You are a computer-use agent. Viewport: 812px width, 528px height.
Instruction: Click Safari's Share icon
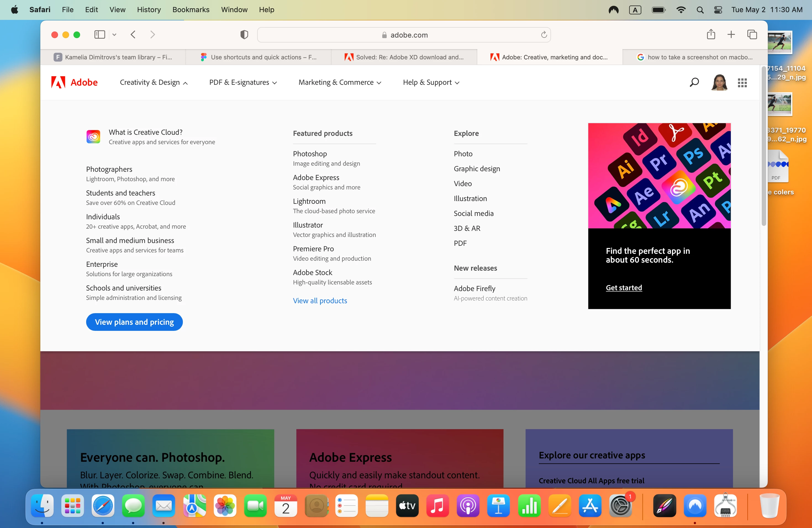711,35
